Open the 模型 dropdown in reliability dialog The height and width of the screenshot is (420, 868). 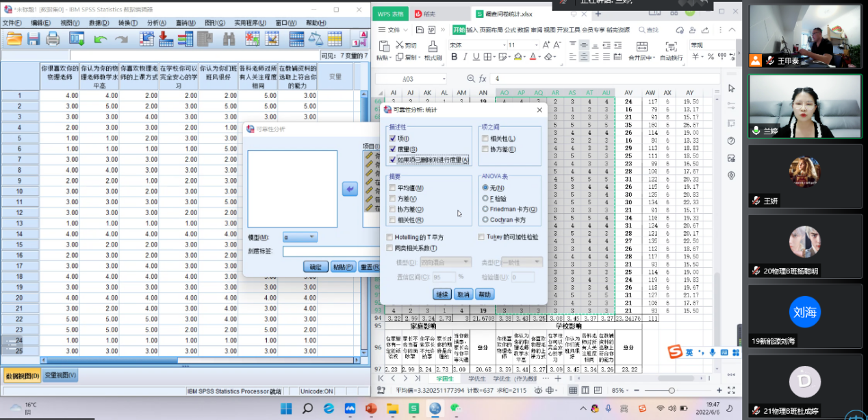tap(300, 237)
